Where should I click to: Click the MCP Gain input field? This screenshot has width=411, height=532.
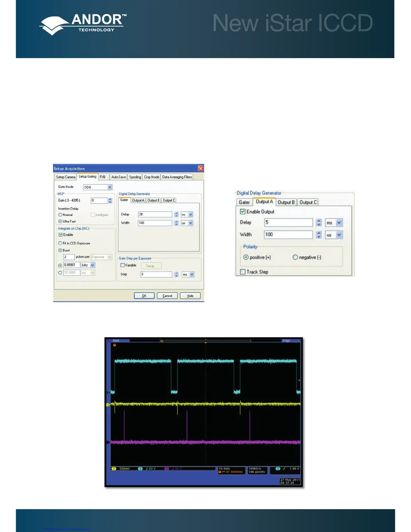pos(99,201)
